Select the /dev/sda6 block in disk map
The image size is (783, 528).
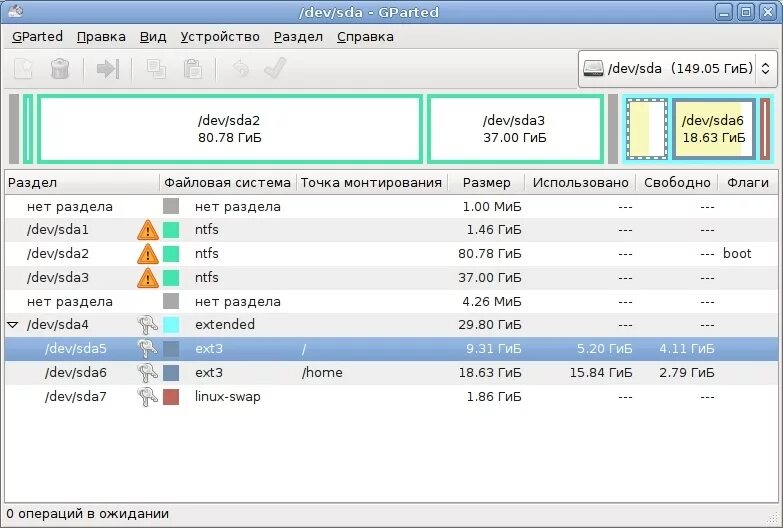click(x=713, y=129)
